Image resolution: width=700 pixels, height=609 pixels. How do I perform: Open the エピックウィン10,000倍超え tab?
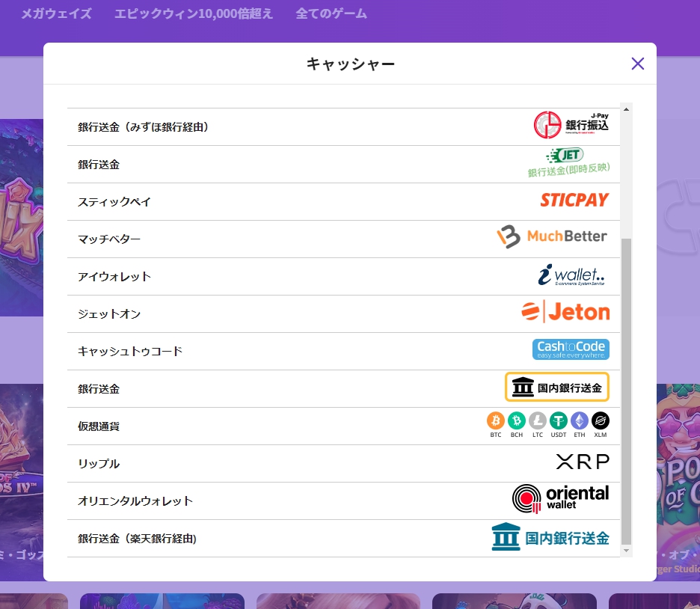pos(193,13)
